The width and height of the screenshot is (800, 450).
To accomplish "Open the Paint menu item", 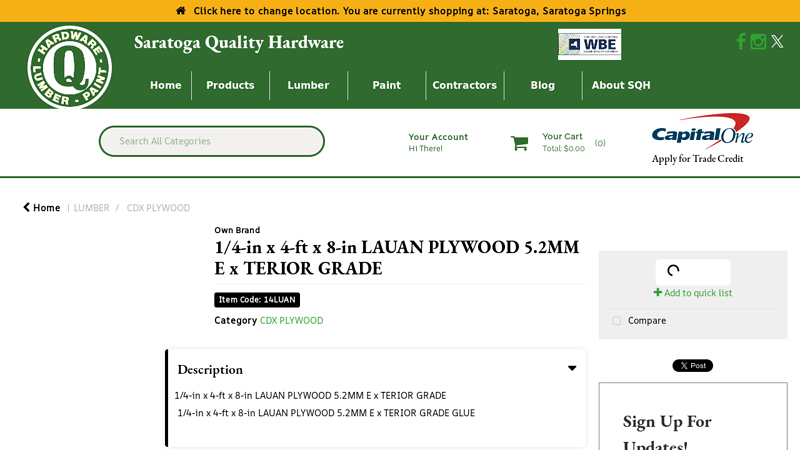I will (x=386, y=85).
